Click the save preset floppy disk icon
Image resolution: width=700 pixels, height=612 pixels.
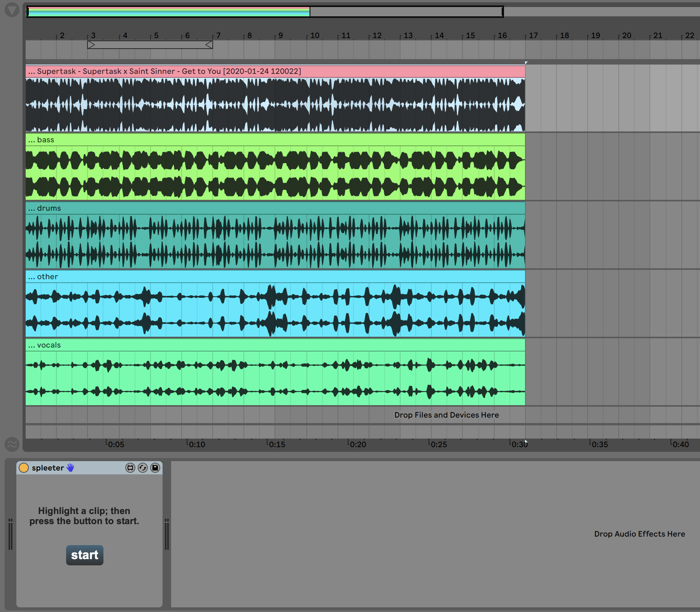pos(155,468)
